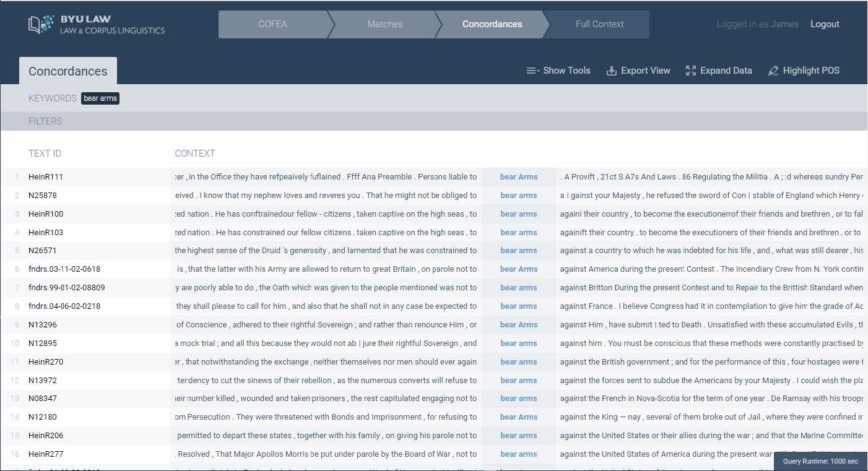Switch to the Full Context step
868x471 pixels.
[599, 24]
